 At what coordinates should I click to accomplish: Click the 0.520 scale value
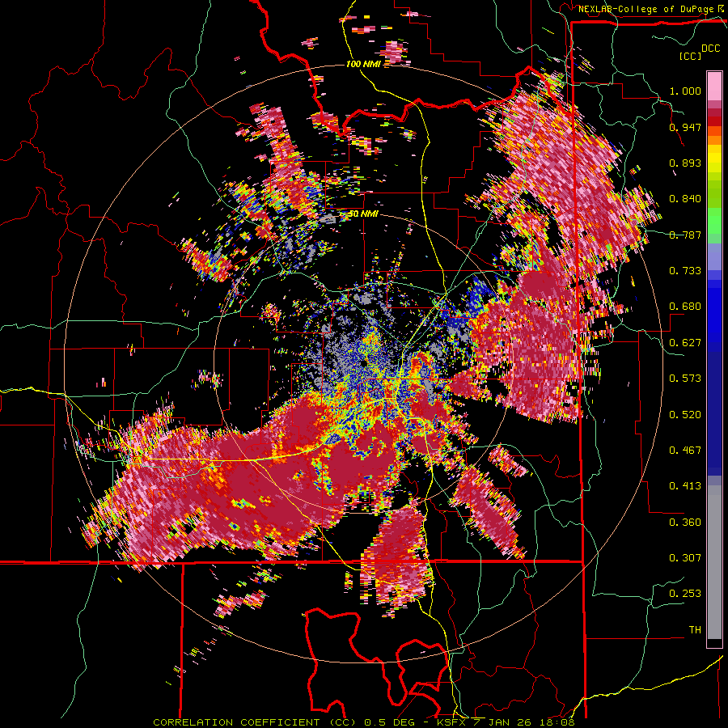(685, 415)
